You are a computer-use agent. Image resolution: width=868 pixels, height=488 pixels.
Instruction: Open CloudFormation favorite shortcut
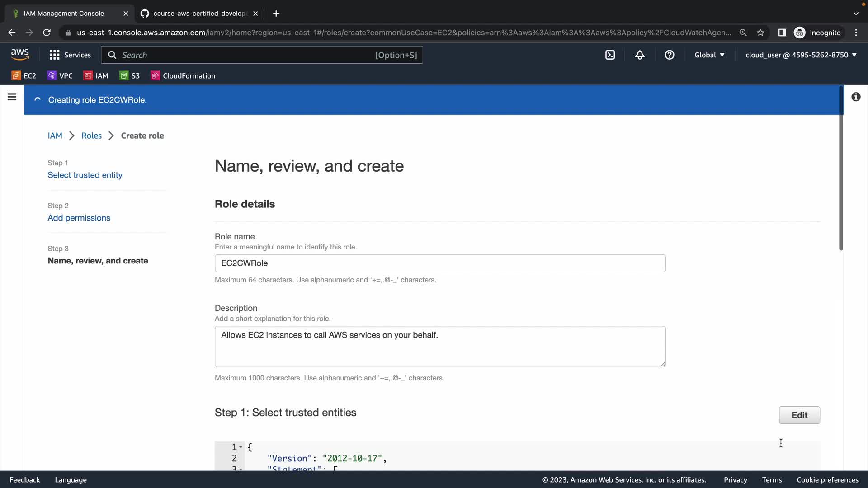tap(183, 75)
